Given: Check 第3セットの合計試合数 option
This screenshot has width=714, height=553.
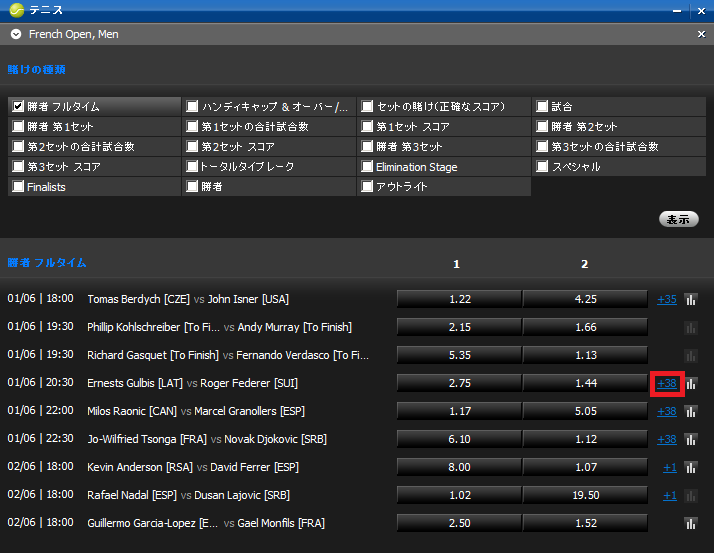Looking at the screenshot, I should (x=542, y=146).
